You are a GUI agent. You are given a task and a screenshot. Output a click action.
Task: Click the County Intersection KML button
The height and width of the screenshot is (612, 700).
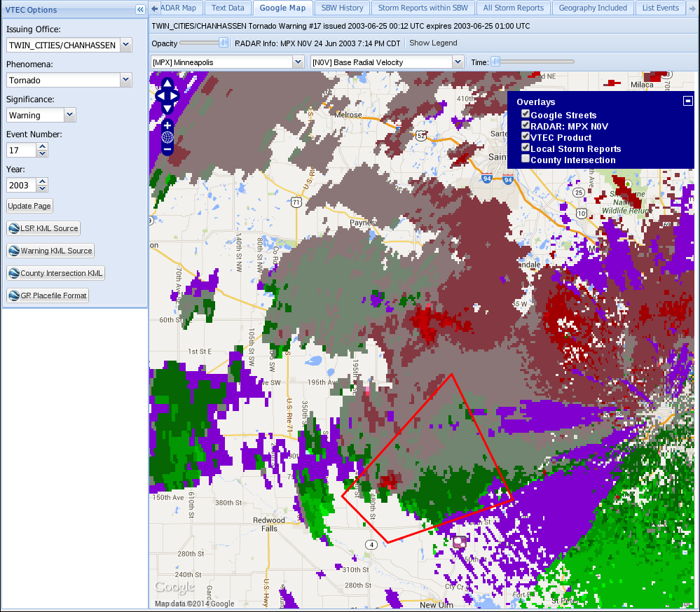pos(55,273)
